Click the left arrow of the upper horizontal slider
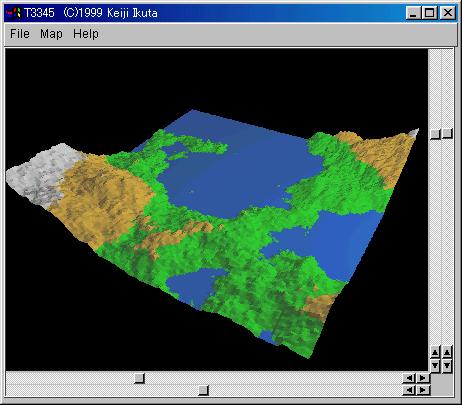This screenshot has width=462, height=405. click(x=409, y=378)
